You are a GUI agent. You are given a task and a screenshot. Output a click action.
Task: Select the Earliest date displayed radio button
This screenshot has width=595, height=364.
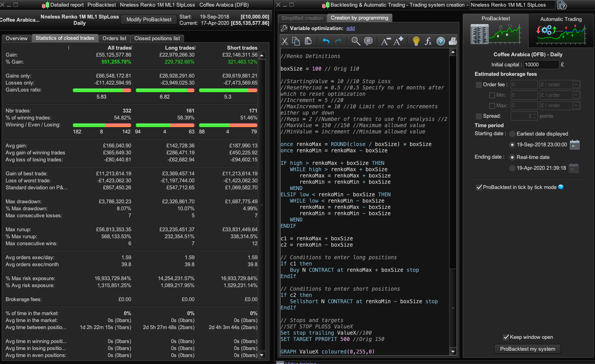tap(512, 134)
